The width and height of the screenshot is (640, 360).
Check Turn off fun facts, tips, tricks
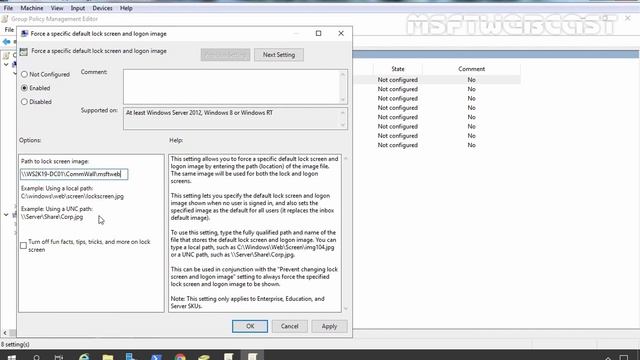click(x=23, y=245)
